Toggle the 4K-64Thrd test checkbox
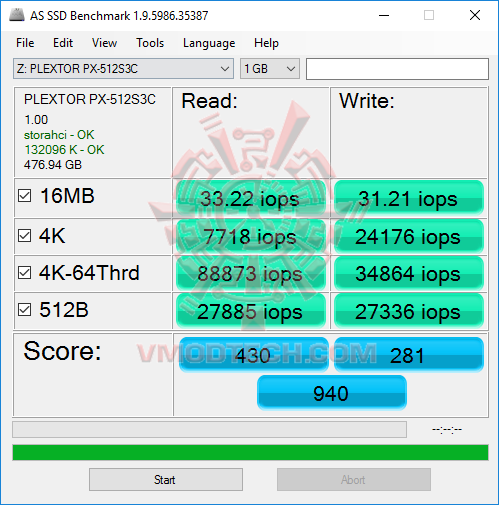The width and height of the screenshot is (499, 505). point(25,273)
